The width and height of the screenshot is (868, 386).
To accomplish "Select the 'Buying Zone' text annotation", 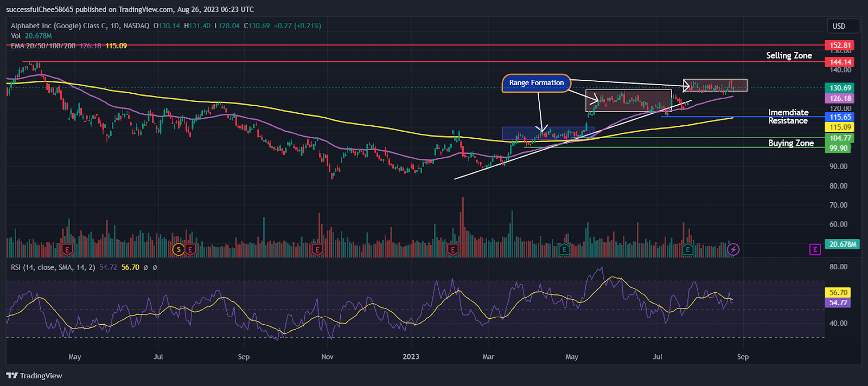I will (x=791, y=143).
